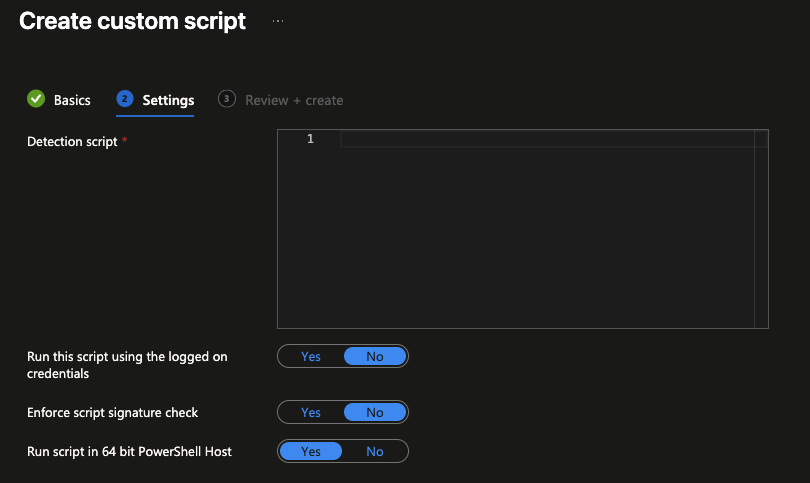Select the Settings tab label

[x=168, y=100]
